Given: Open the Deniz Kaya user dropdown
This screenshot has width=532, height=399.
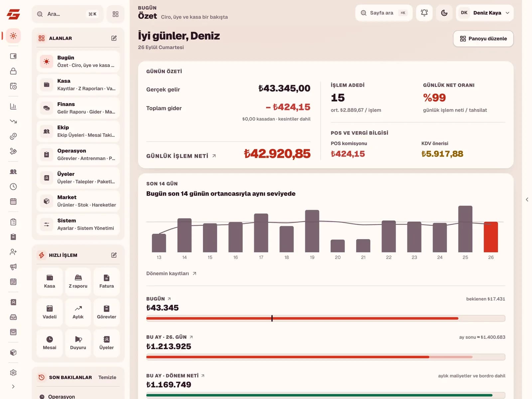Looking at the screenshot, I should pyautogui.click(x=484, y=13).
